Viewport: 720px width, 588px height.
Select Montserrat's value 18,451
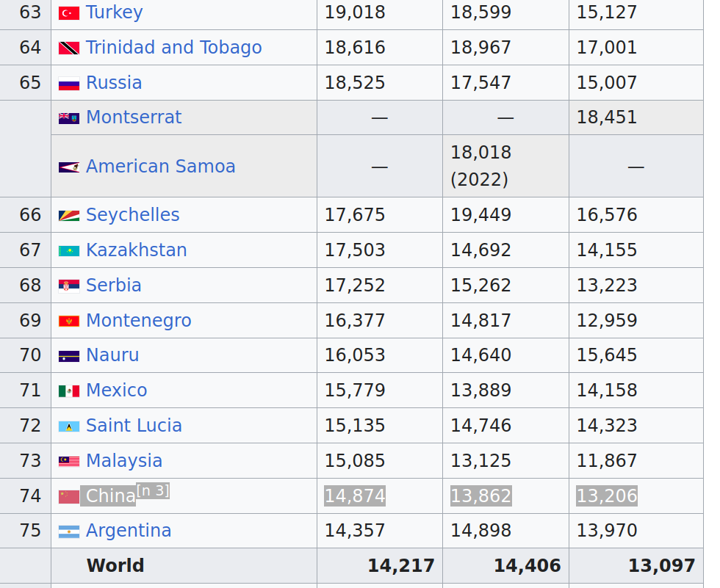(x=607, y=117)
